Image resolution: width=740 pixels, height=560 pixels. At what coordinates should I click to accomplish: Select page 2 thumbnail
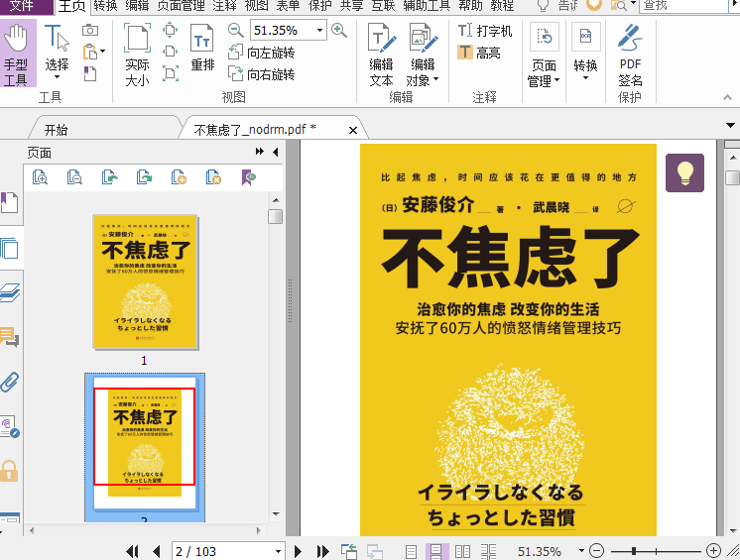[x=145, y=443]
